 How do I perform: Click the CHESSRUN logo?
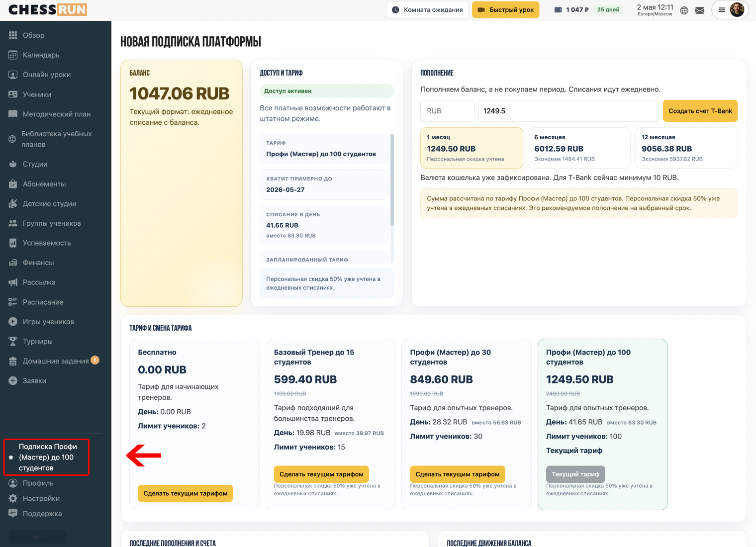48,9
